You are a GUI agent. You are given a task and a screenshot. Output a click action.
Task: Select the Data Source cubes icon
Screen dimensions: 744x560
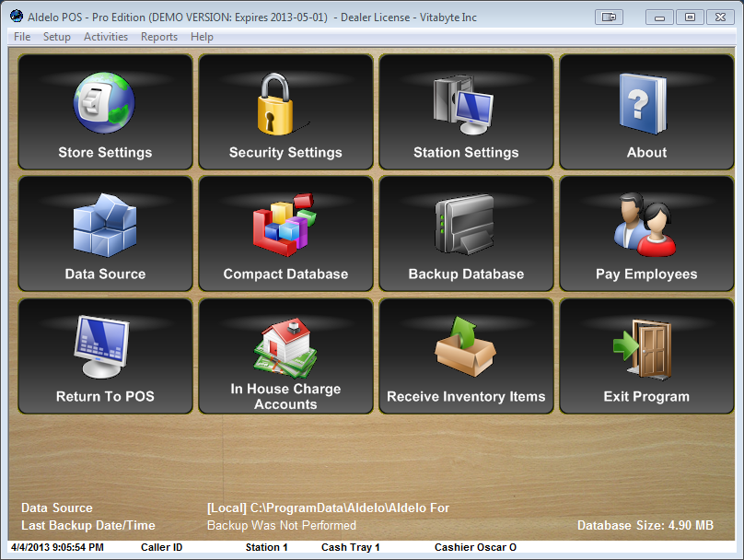tap(104, 225)
